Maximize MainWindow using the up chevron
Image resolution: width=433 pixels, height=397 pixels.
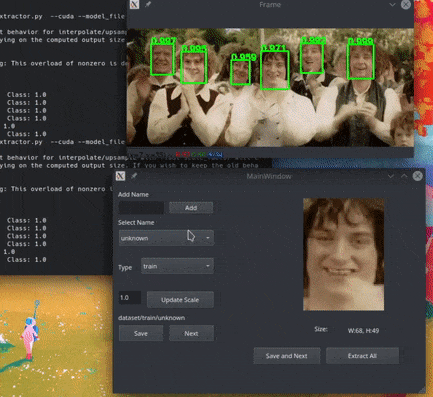point(404,176)
